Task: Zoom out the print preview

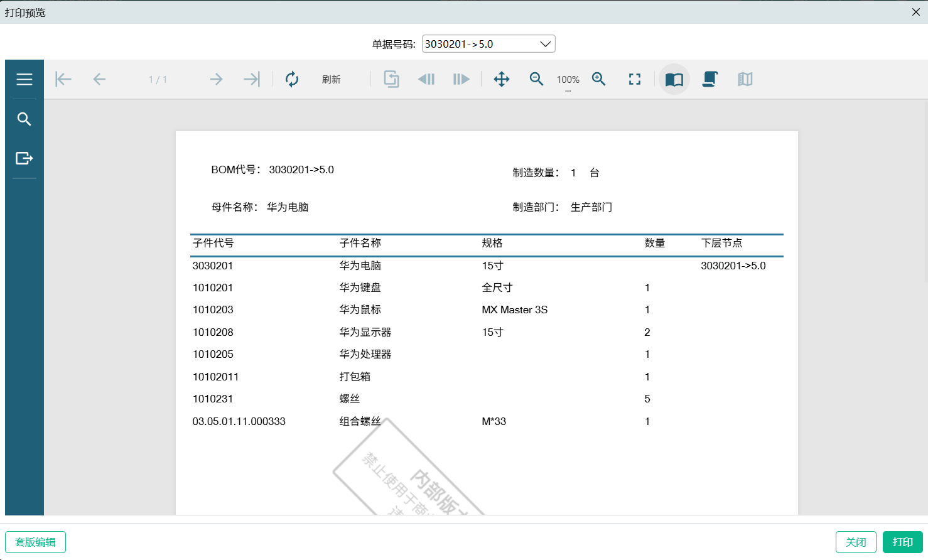Action: coord(536,79)
